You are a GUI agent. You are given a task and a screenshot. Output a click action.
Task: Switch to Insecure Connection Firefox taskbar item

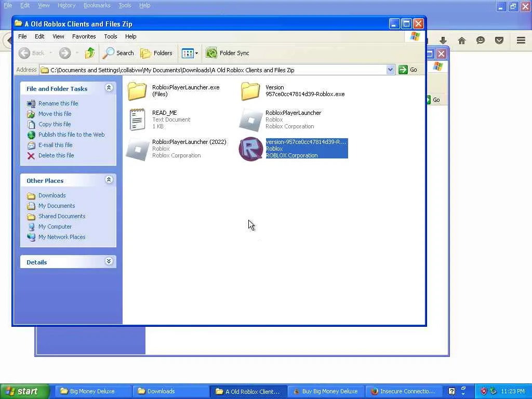pyautogui.click(x=404, y=391)
